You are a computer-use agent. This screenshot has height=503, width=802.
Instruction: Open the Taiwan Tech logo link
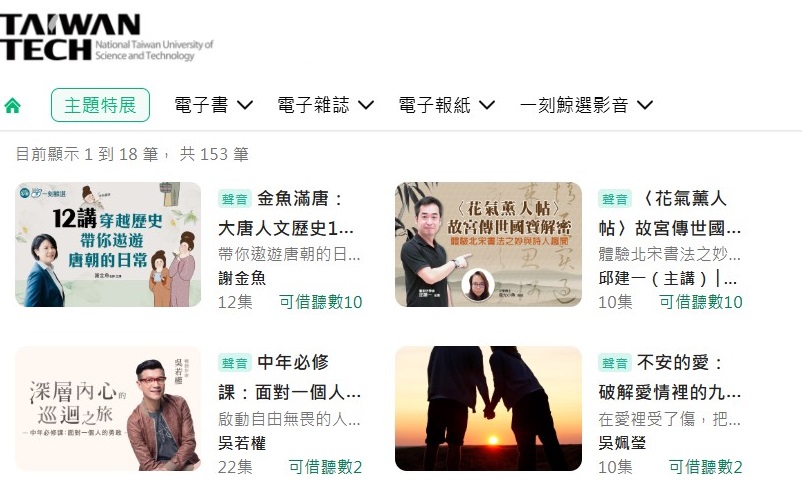coord(106,38)
